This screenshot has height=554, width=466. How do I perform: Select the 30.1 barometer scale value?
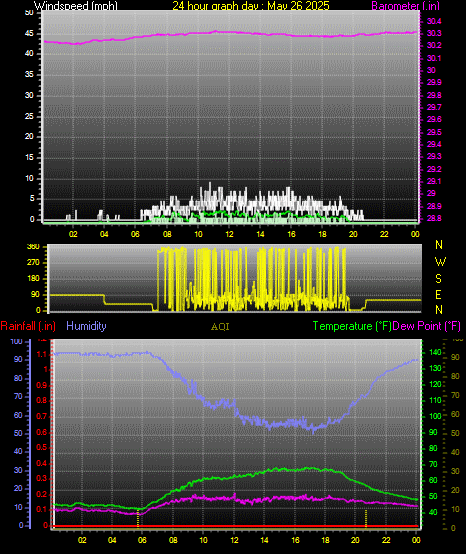(x=434, y=58)
